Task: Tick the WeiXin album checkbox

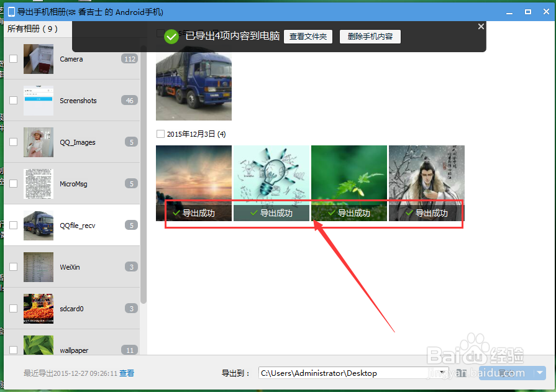Action: [13, 267]
